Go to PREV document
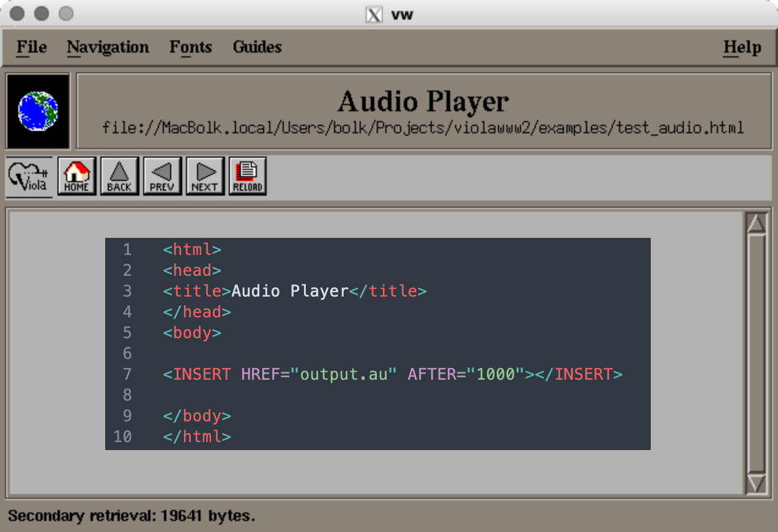Viewport: 778px width, 532px height. [162, 176]
